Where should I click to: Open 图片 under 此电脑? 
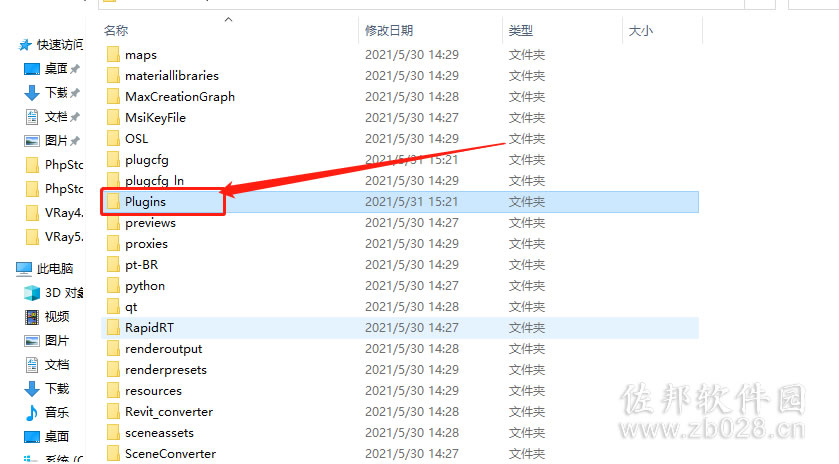point(57,341)
